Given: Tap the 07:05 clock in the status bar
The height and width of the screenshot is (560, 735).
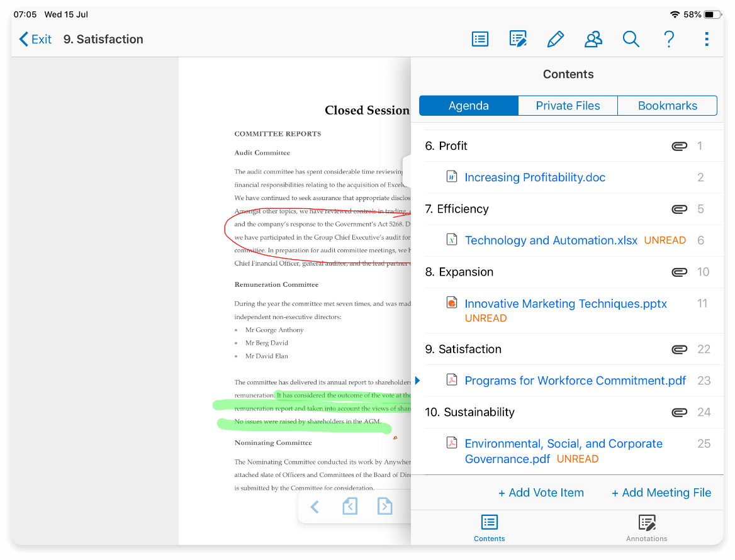Looking at the screenshot, I should coord(25,14).
